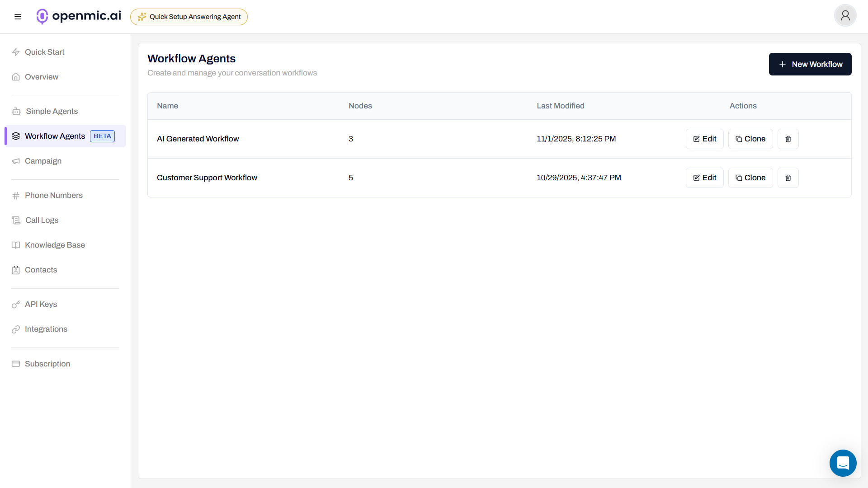Click the Subscription card icon
This screenshot has height=488, width=868.
[16, 364]
